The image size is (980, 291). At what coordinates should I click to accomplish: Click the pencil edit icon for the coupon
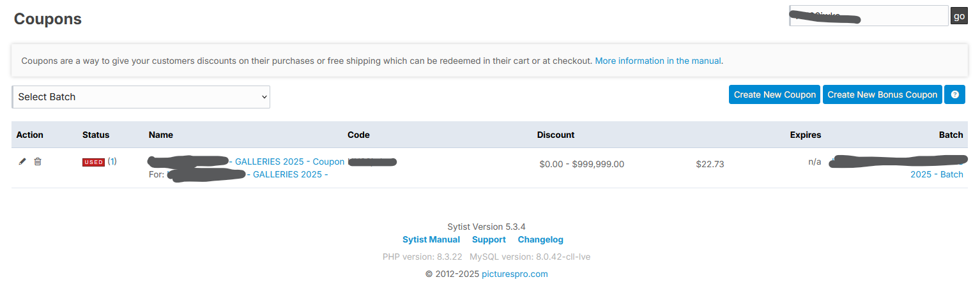(x=22, y=162)
